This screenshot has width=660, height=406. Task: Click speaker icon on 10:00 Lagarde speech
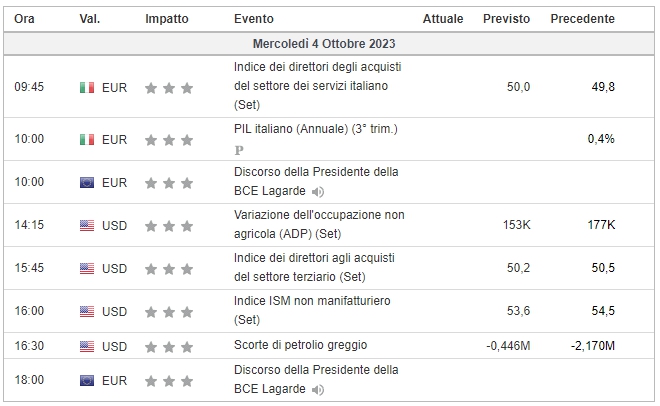click(x=318, y=192)
